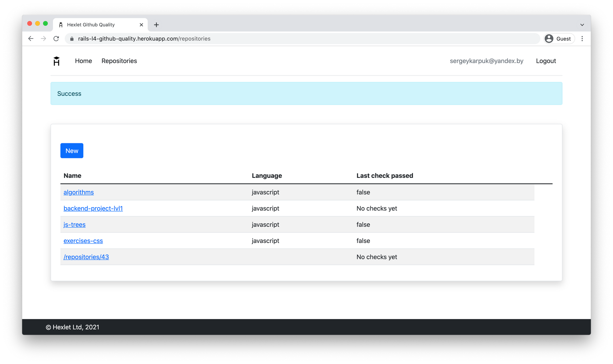Image resolution: width=613 pixels, height=364 pixels.
Task: Open the Repositories menu item
Action: pos(119,61)
